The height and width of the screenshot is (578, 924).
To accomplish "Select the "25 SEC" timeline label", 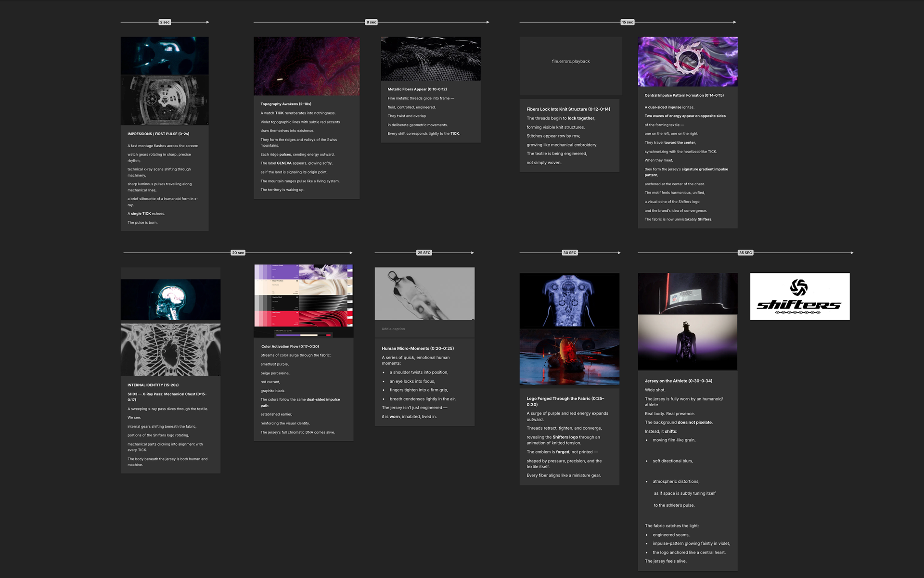I will point(424,253).
